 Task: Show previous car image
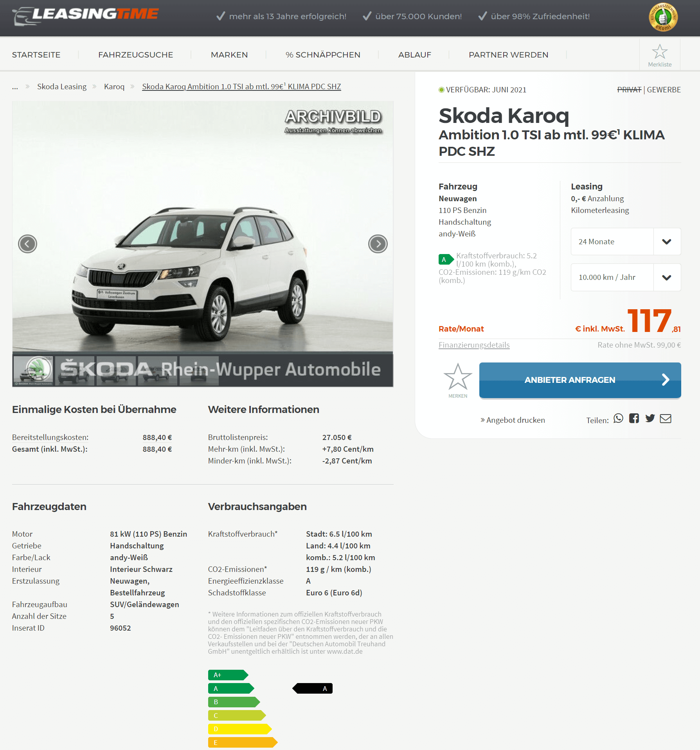(x=27, y=244)
